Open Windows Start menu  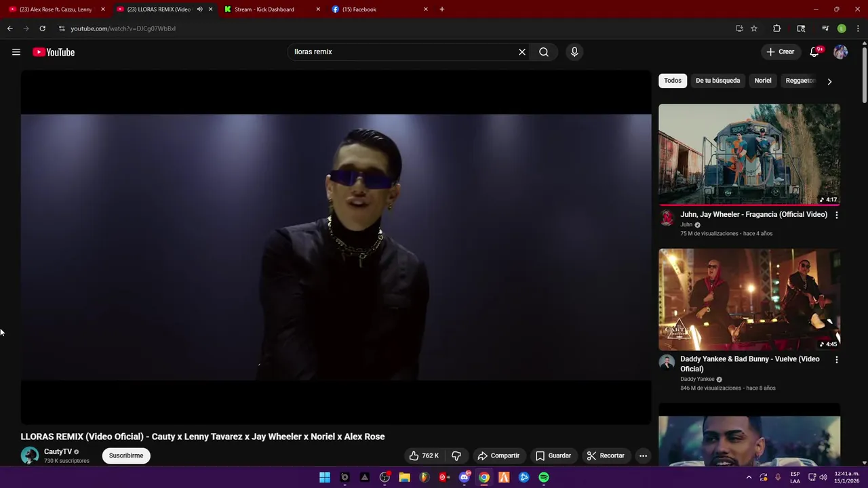click(x=325, y=477)
